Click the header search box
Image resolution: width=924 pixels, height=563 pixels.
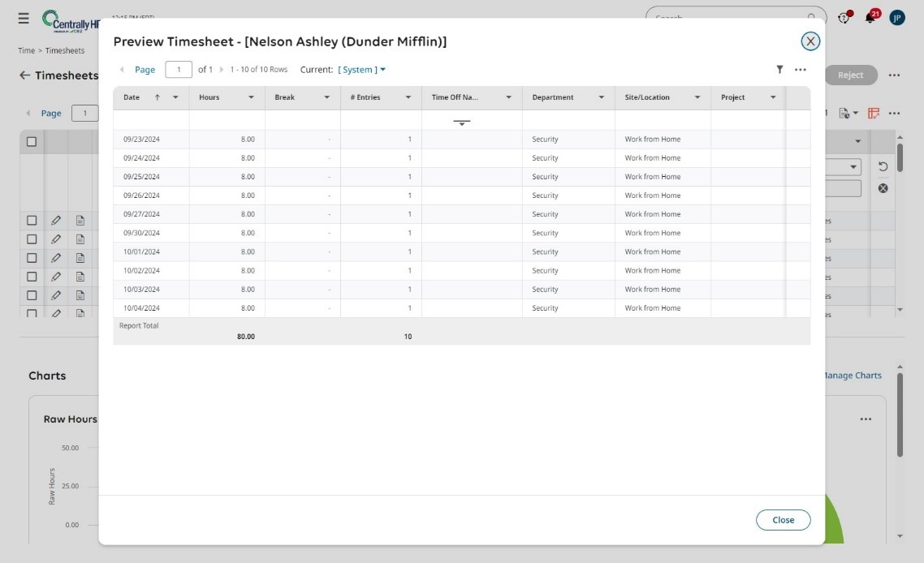736,18
